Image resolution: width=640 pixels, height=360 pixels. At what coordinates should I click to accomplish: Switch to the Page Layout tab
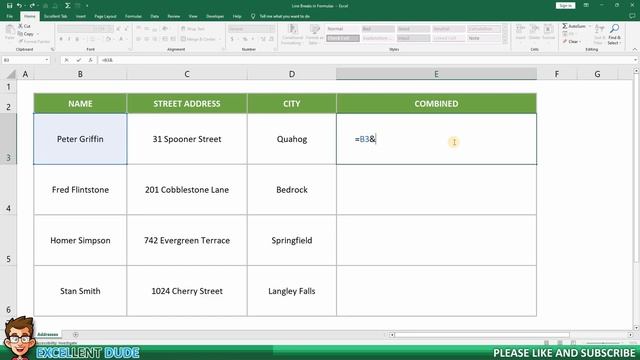click(105, 16)
